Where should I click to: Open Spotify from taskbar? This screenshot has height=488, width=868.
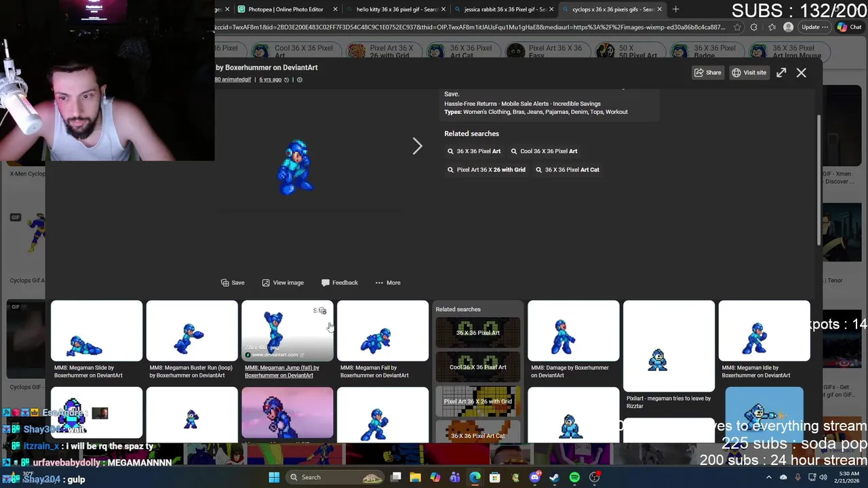[x=574, y=477]
